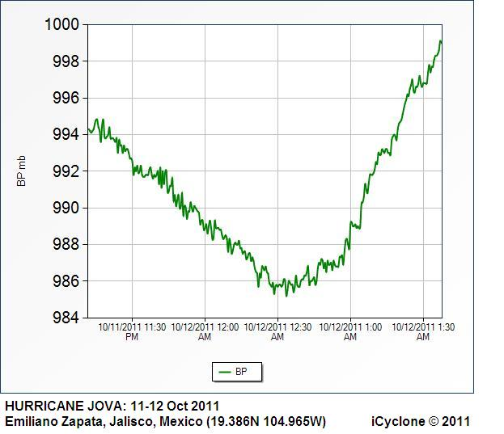Click the 10/12/2011 12:00 AM time label
This screenshot has height=434, width=504.
click(205, 332)
